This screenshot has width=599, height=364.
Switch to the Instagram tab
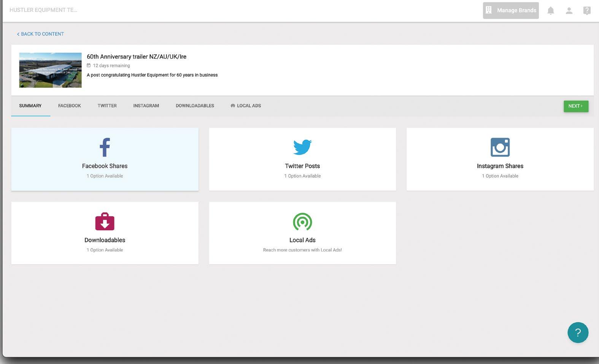(x=146, y=106)
